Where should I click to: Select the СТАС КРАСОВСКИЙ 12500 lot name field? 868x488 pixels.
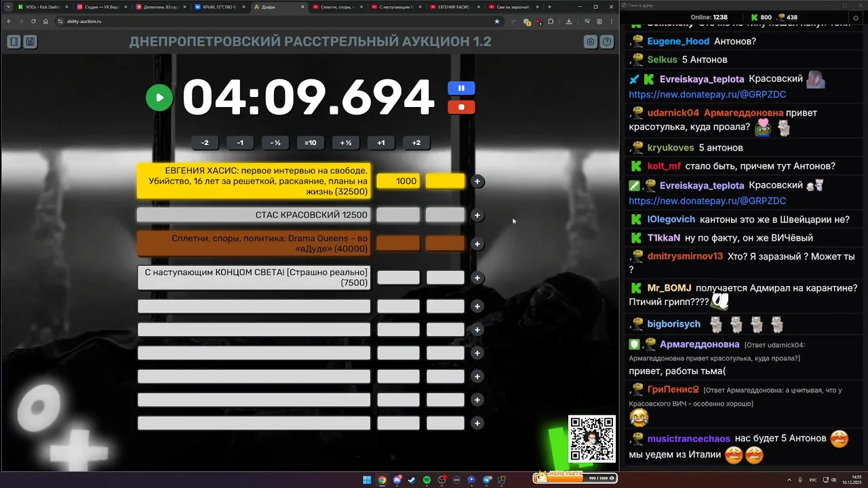[x=254, y=215]
